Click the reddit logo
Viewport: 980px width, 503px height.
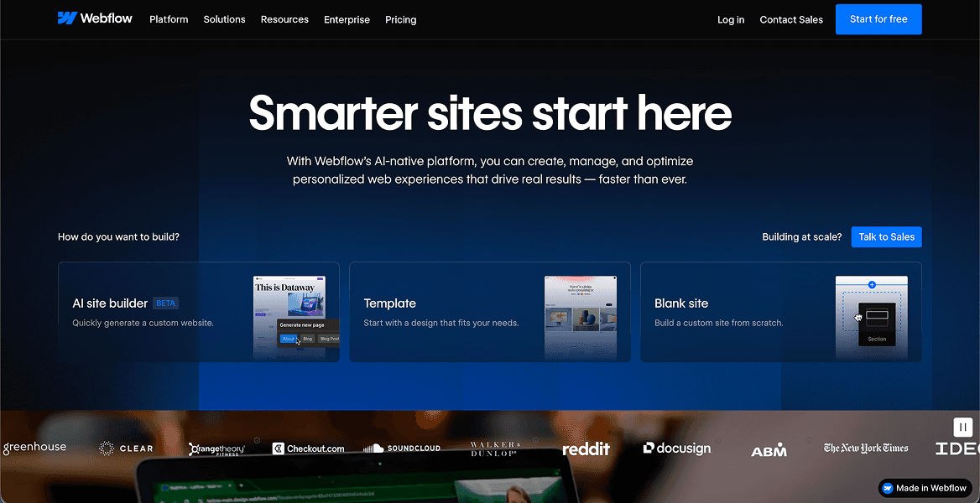586,449
